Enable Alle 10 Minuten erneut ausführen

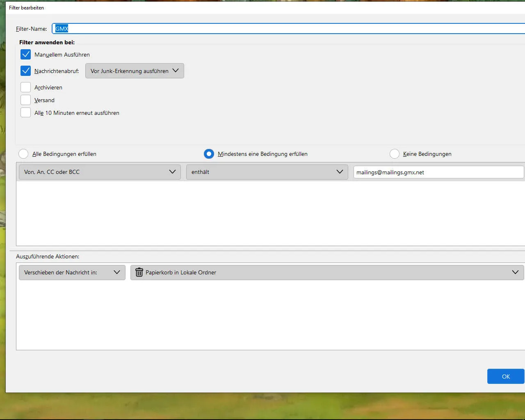click(25, 113)
